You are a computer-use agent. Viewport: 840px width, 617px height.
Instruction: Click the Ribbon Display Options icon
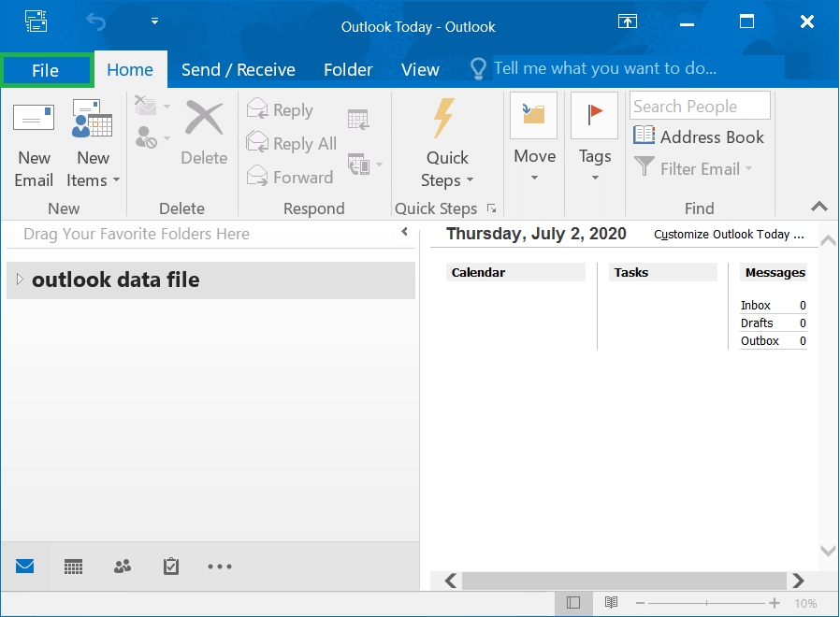[x=628, y=22]
